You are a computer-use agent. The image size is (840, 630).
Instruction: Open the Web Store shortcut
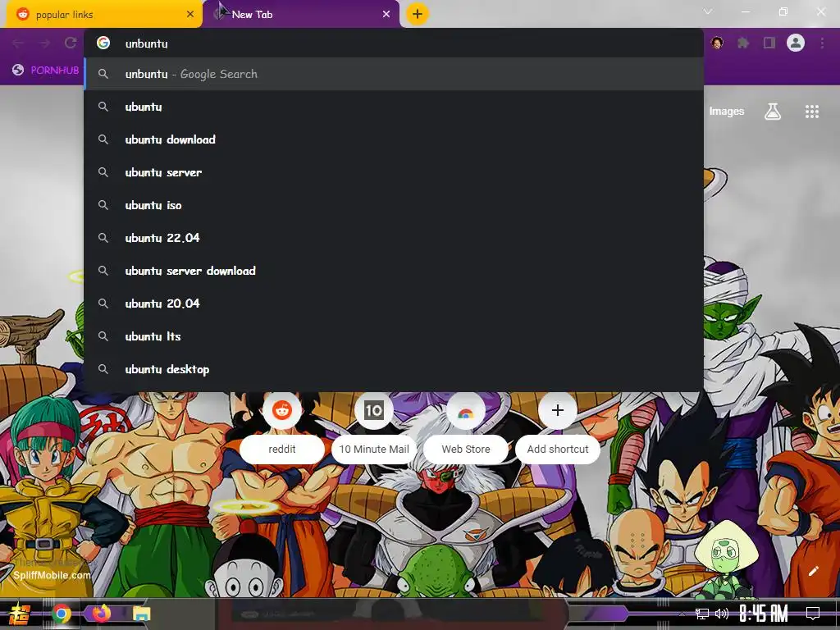tap(466, 428)
